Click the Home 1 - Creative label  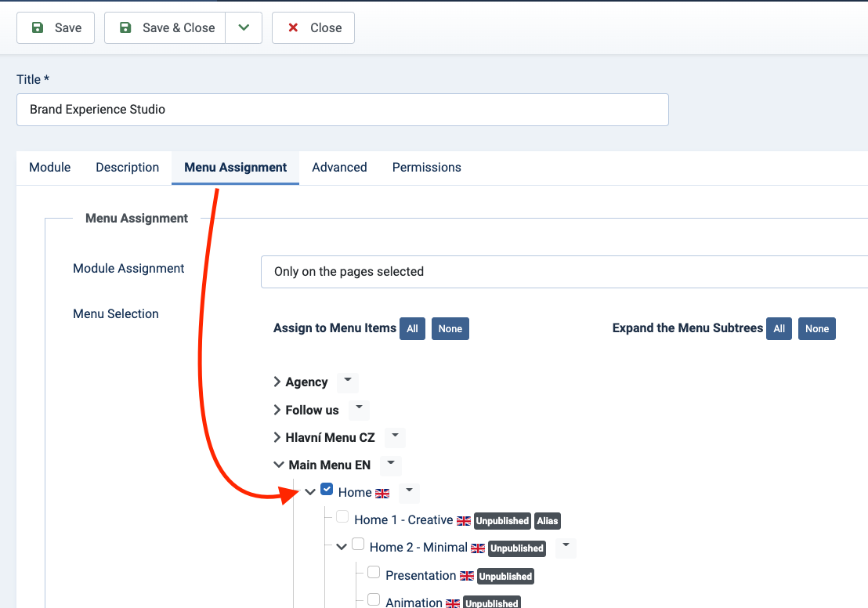coord(403,520)
